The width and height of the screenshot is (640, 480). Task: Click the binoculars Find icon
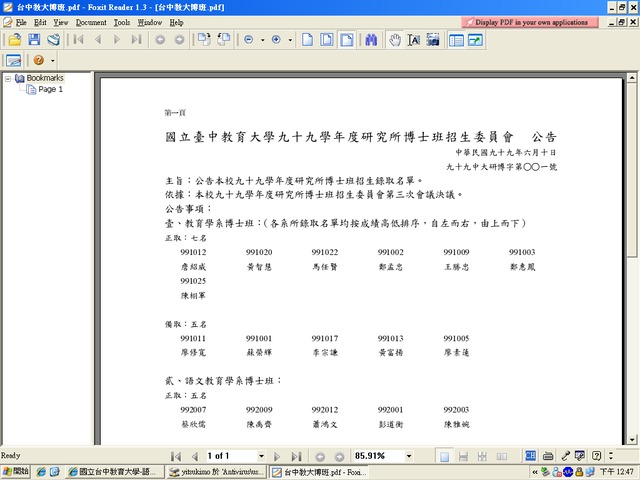point(370,39)
